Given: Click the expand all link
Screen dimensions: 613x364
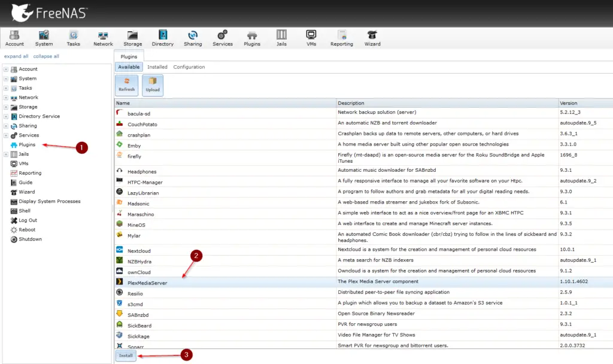Looking at the screenshot, I should tap(16, 56).
